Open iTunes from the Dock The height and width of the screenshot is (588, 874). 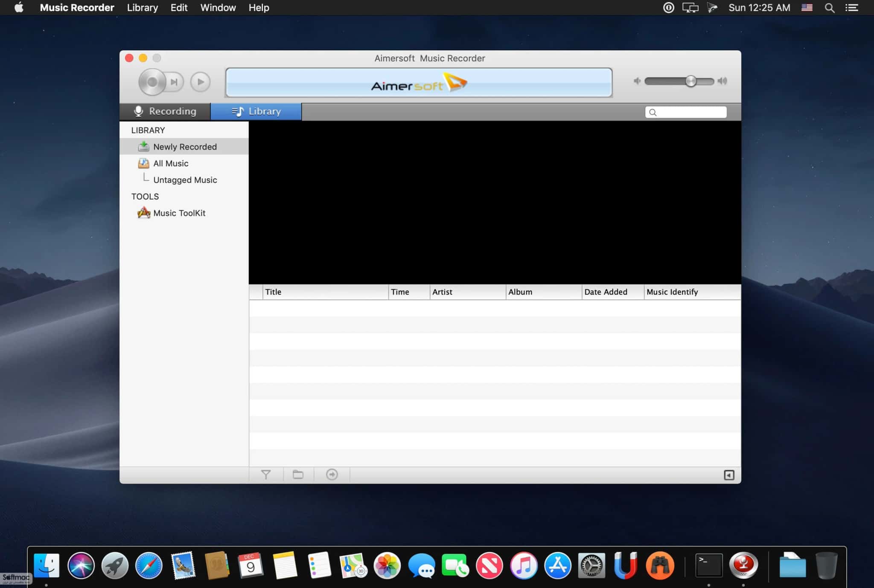pos(524,565)
